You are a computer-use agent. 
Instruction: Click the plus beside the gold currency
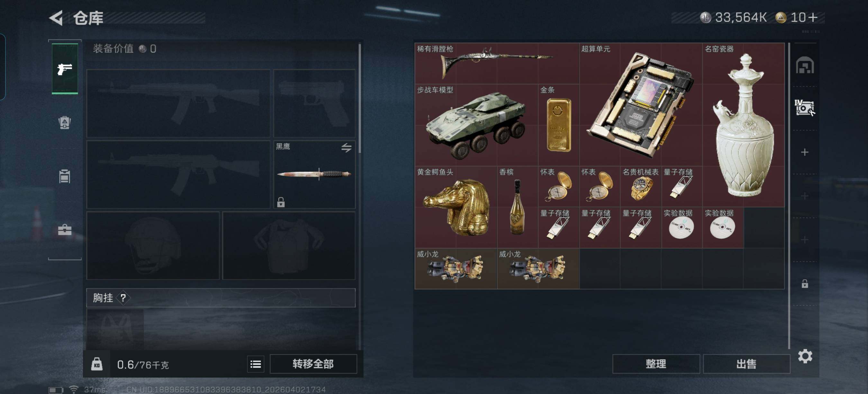tap(813, 17)
